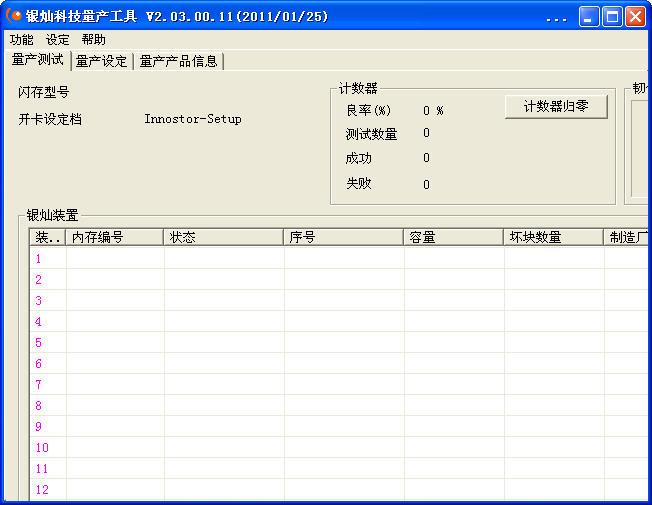This screenshot has width=652, height=505.
Task: Open the 功能 menu
Action: [22, 40]
